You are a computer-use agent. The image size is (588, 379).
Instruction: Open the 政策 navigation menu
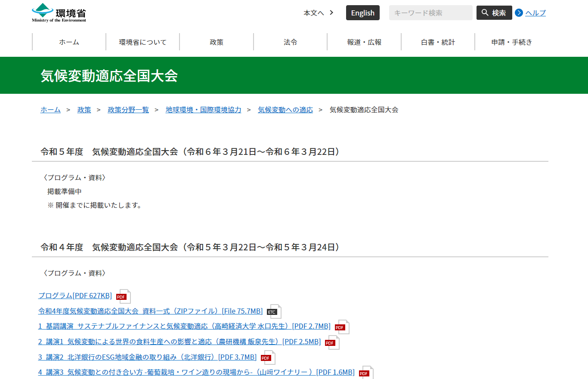tap(217, 42)
